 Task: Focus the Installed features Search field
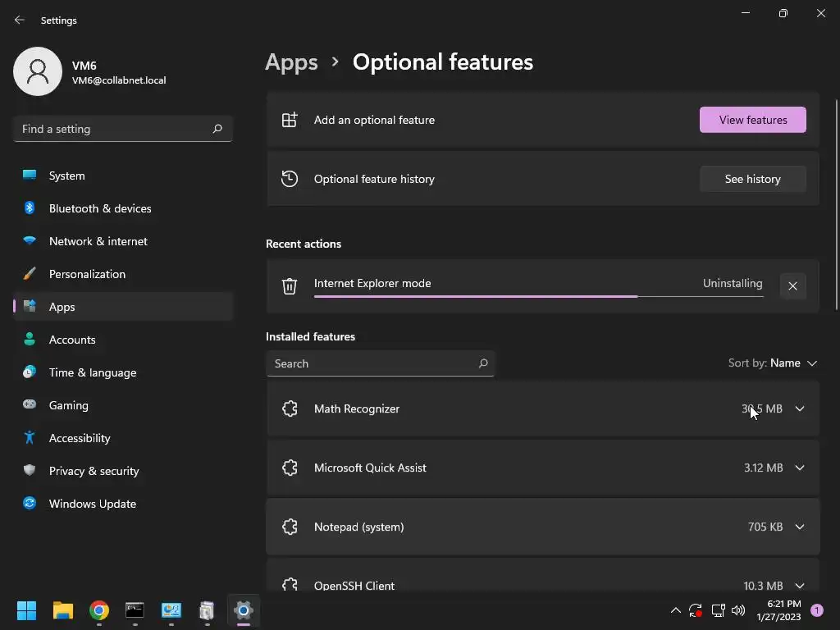pyautogui.click(x=380, y=363)
